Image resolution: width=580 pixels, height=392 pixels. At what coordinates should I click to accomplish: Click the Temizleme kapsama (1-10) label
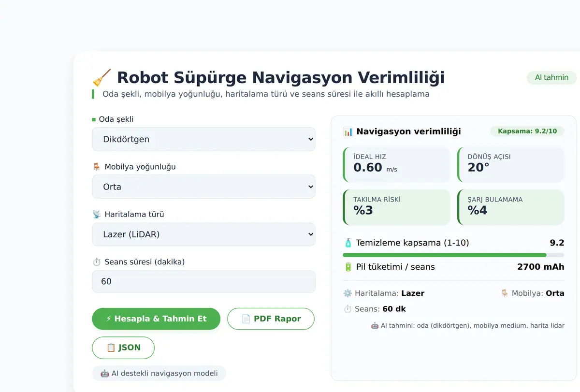click(412, 243)
